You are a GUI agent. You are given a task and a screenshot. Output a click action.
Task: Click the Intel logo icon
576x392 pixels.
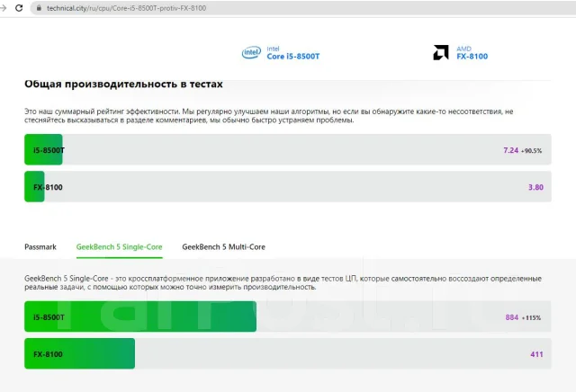(x=251, y=52)
